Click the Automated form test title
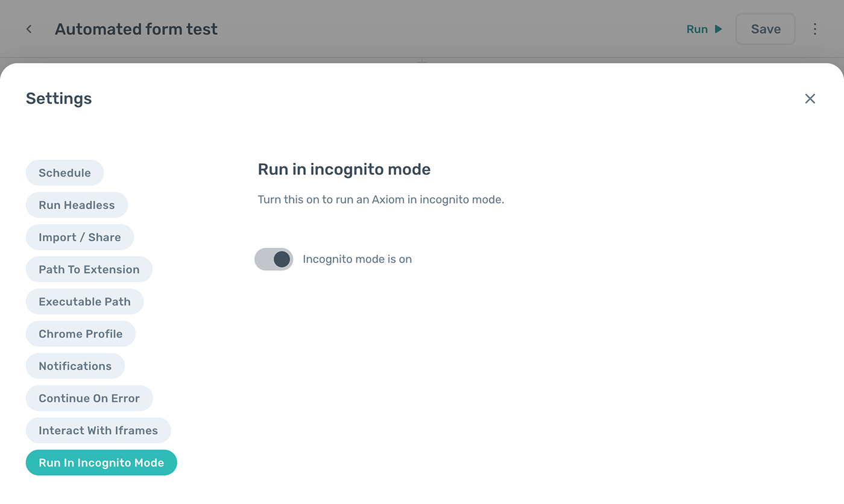844x504 pixels. click(136, 29)
